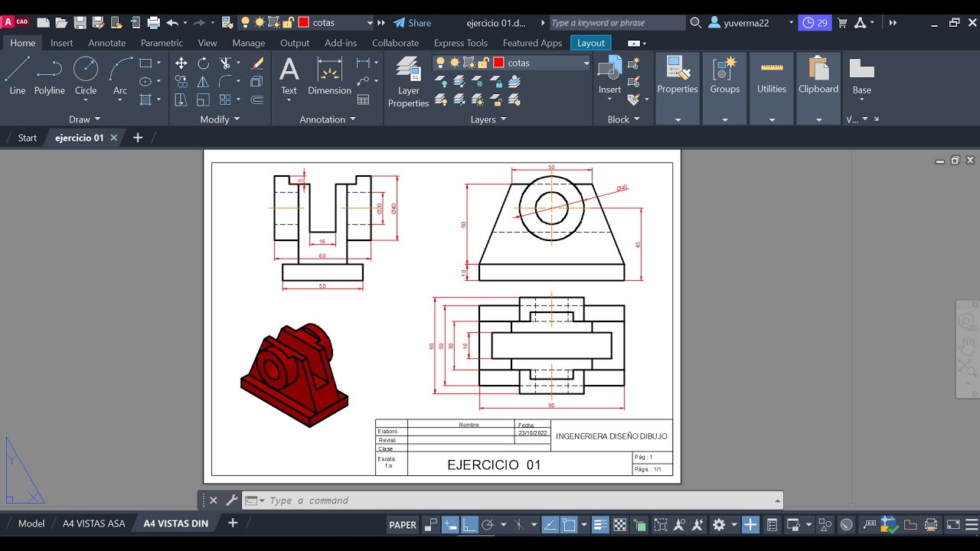Open the Annotate ribbon tab
980x551 pixels.
(x=106, y=43)
